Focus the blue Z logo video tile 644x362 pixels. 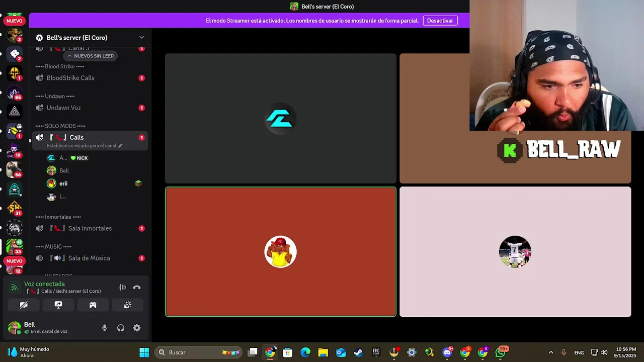[x=281, y=118]
